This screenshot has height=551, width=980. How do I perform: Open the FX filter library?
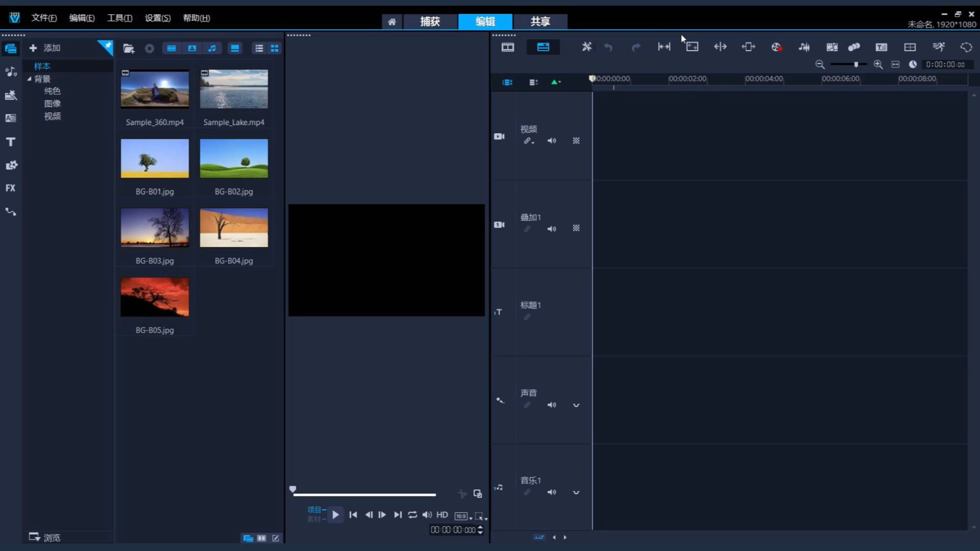[x=11, y=188]
